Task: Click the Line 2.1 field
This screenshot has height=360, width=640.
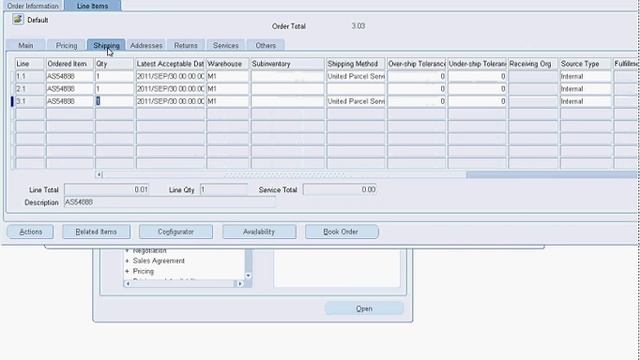Action: click(x=29, y=89)
